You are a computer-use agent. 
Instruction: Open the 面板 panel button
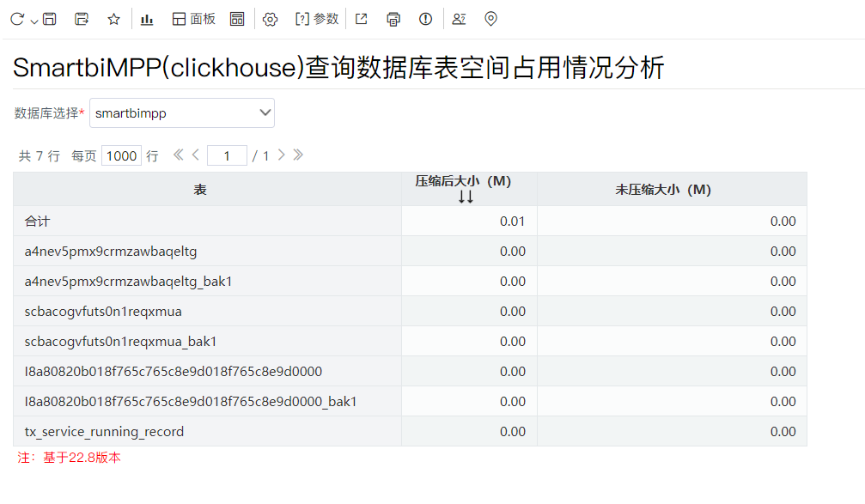tap(193, 19)
